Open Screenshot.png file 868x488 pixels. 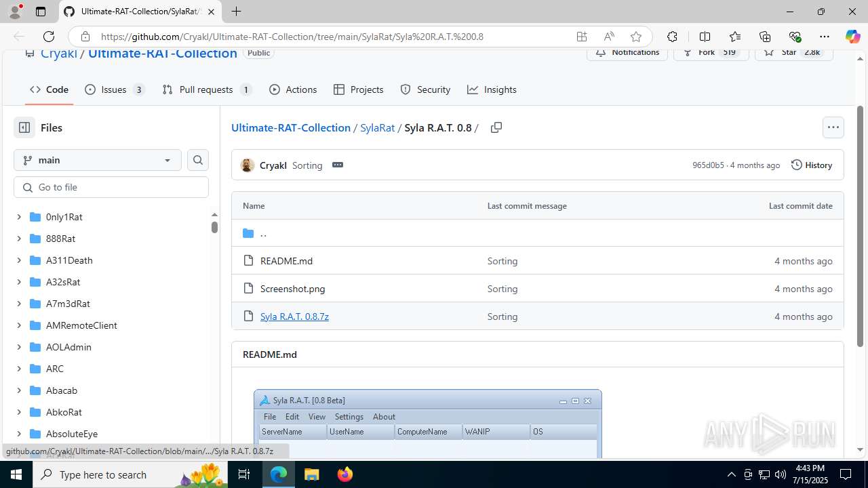point(292,289)
